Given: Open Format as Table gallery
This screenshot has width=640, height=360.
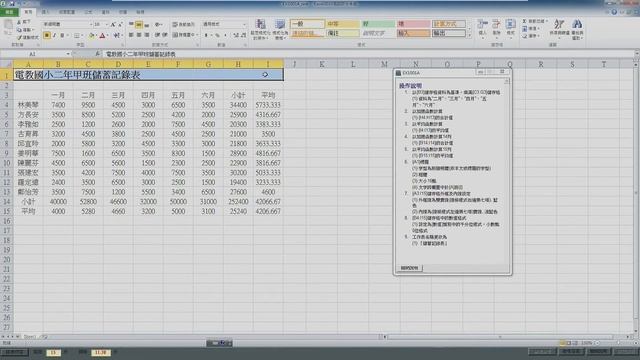Looking at the screenshot, I should pos(280,29).
